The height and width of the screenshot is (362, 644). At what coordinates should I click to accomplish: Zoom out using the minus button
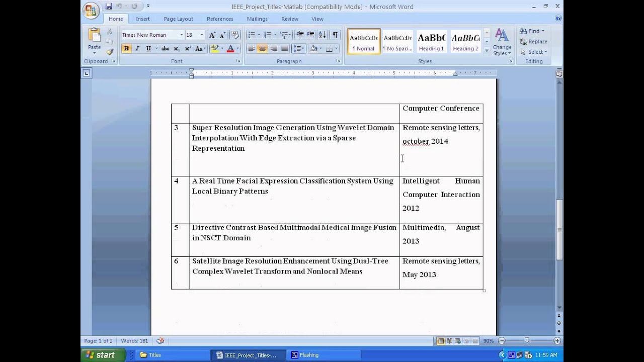point(501,341)
